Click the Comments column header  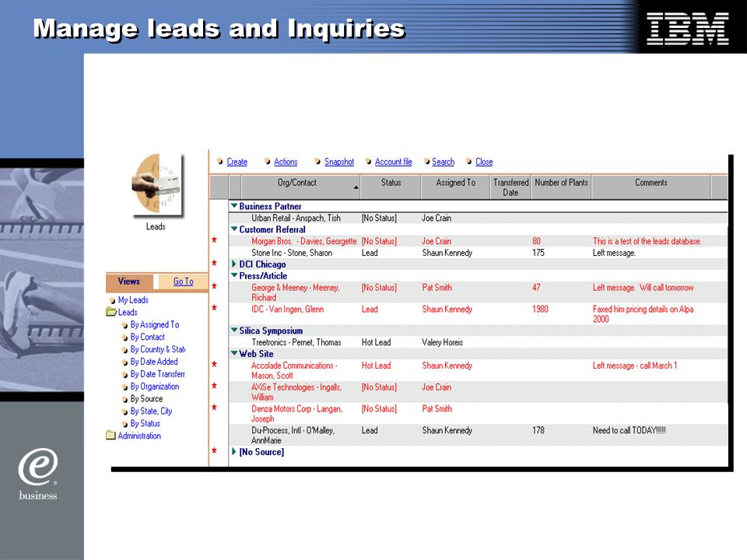coord(651,187)
